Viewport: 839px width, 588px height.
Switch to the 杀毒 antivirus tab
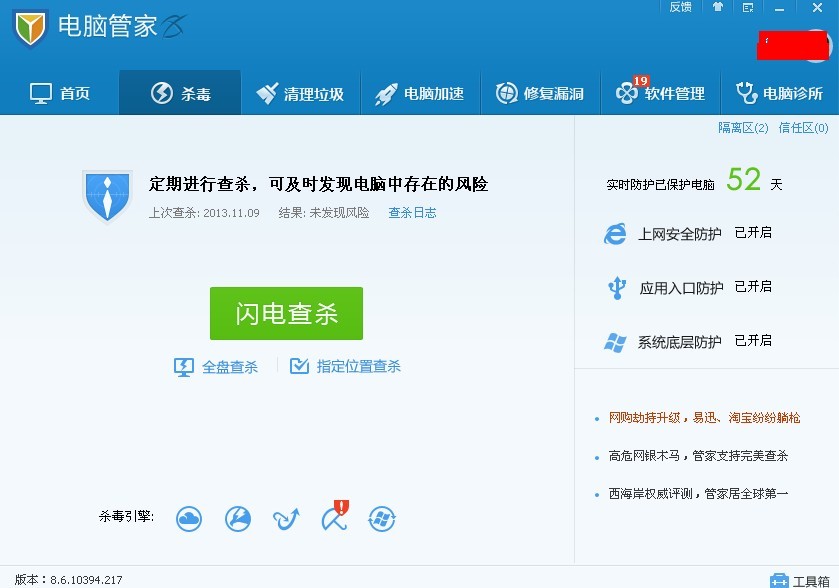180,93
